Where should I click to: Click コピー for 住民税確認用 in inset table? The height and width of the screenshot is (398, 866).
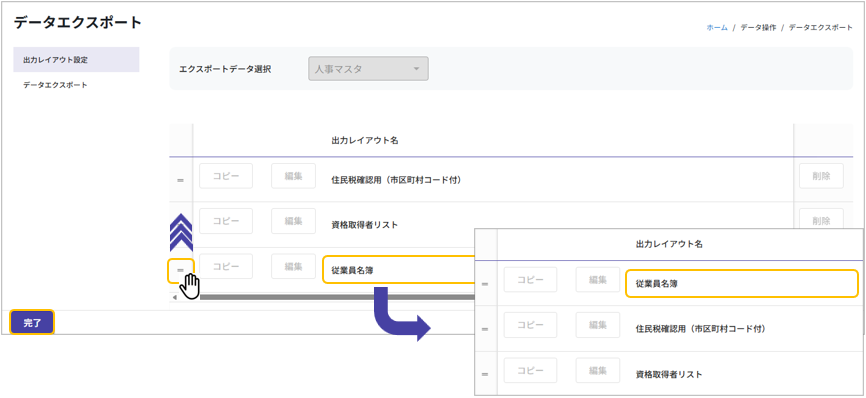click(x=530, y=325)
